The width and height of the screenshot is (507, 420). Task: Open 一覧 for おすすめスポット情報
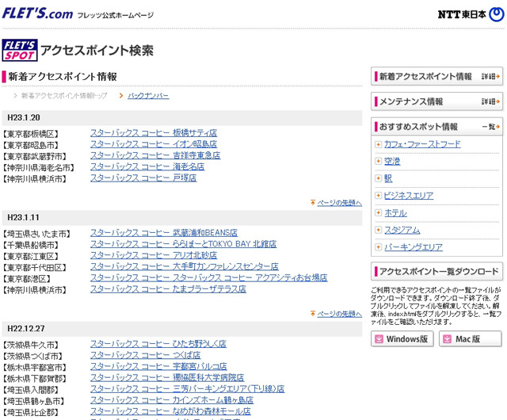pos(491,127)
